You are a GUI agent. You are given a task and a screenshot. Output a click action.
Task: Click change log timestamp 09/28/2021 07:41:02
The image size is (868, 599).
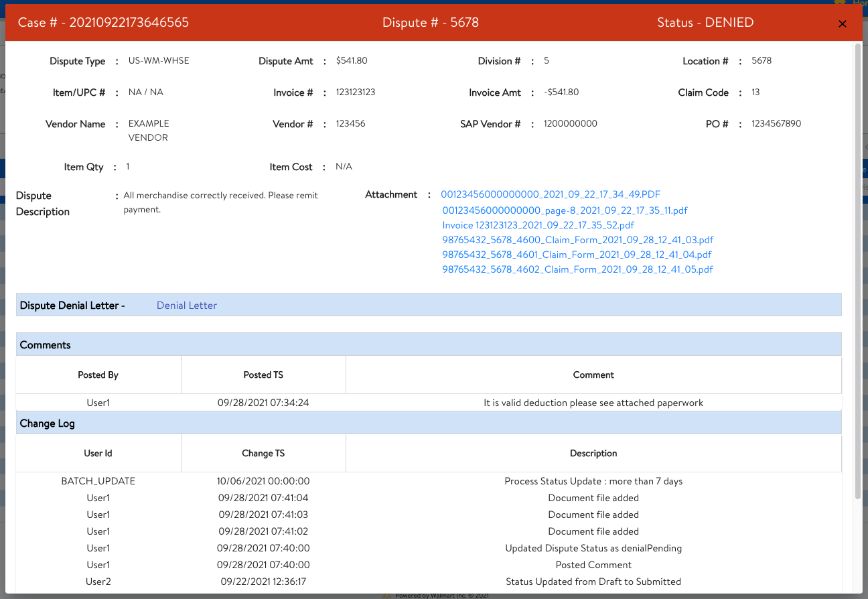click(x=263, y=531)
